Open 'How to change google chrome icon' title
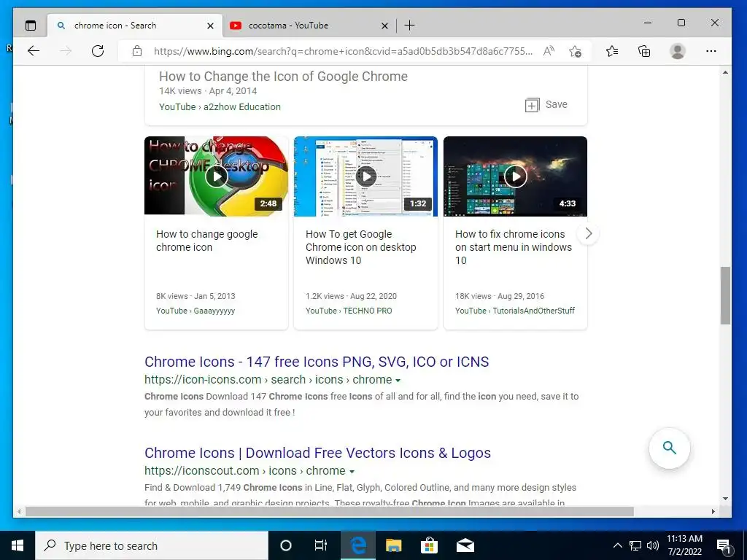The image size is (747, 560). (206, 241)
